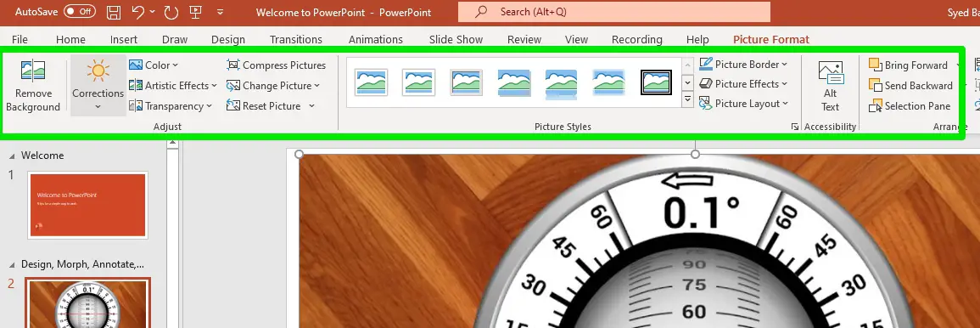Apply the fourth picture style thumbnail

[513, 82]
